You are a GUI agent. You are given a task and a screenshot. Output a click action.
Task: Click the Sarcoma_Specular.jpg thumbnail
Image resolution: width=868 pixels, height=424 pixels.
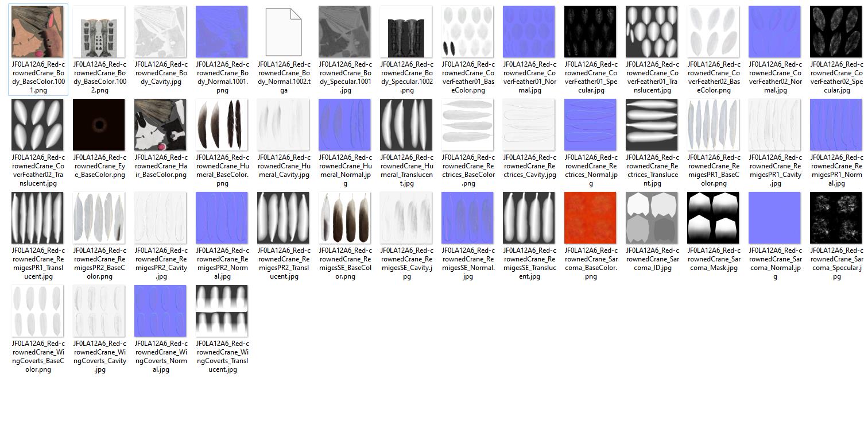click(x=836, y=218)
